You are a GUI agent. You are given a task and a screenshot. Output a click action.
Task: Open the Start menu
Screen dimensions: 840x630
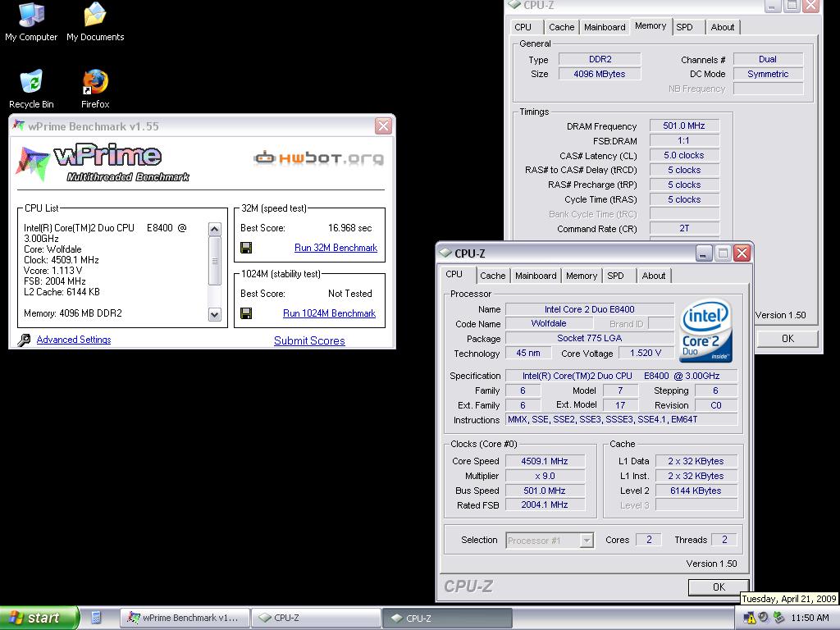tap(39, 618)
